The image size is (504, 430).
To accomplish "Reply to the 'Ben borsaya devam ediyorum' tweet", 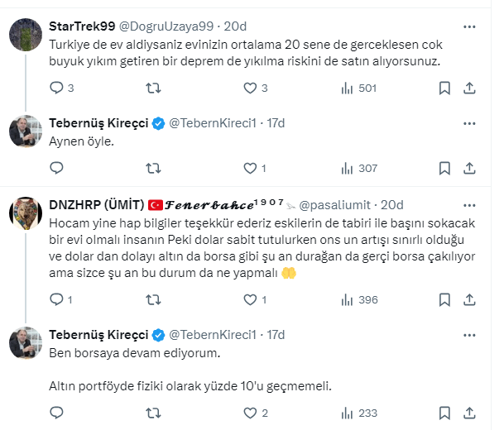I will pos(57,413).
